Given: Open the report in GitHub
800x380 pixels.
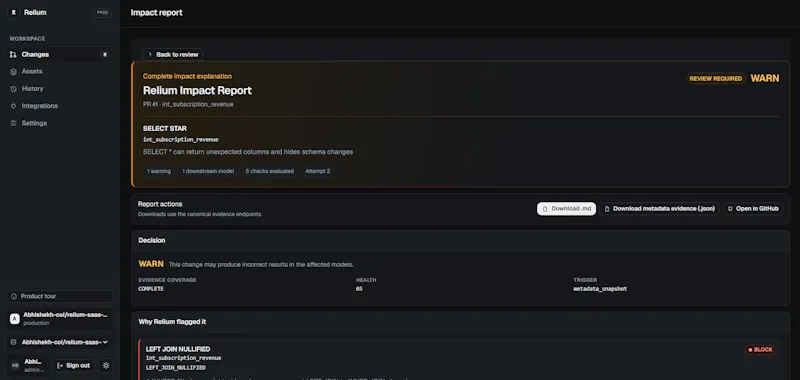Looking at the screenshot, I should (753, 209).
